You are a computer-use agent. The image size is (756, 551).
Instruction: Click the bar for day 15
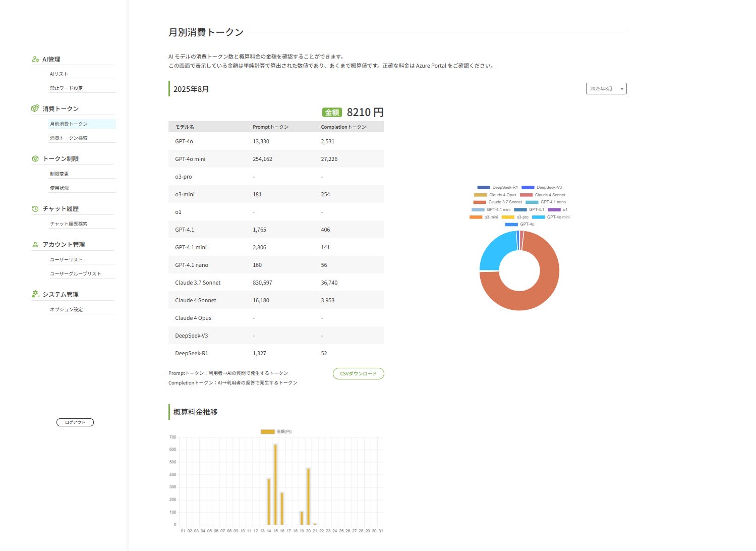[275, 484]
